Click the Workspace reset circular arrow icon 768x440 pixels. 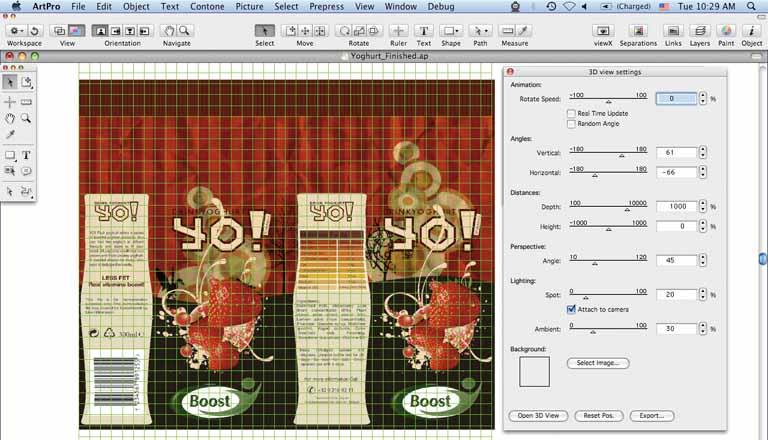point(34,31)
